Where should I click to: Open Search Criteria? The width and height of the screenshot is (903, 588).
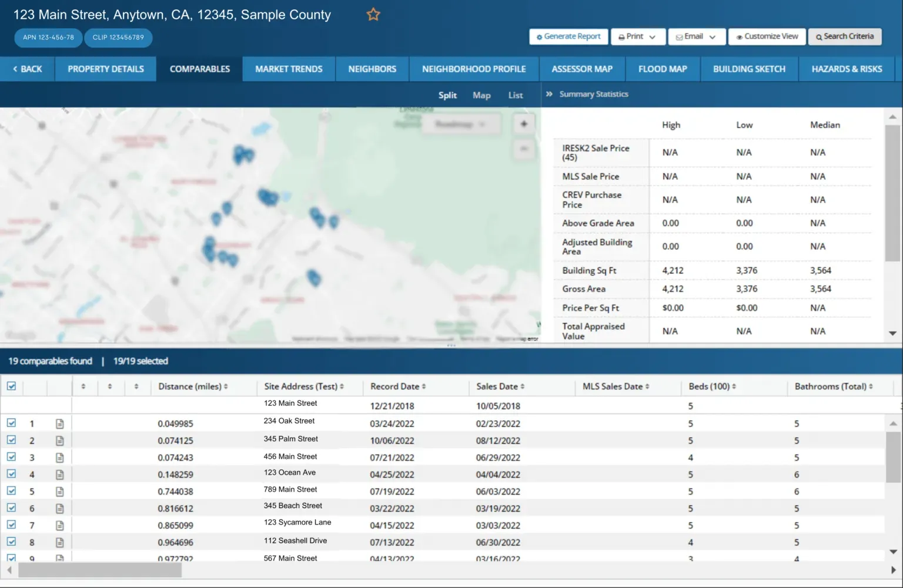coord(844,36)
